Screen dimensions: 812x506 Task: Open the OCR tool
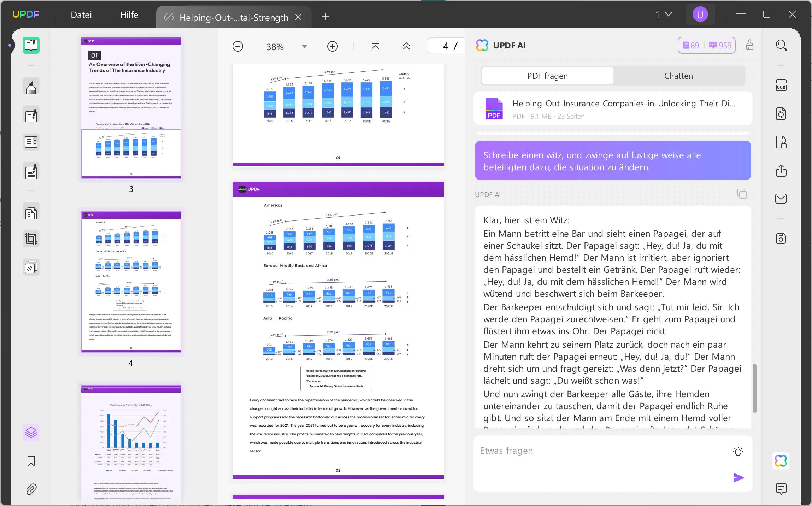click(781, 85)
